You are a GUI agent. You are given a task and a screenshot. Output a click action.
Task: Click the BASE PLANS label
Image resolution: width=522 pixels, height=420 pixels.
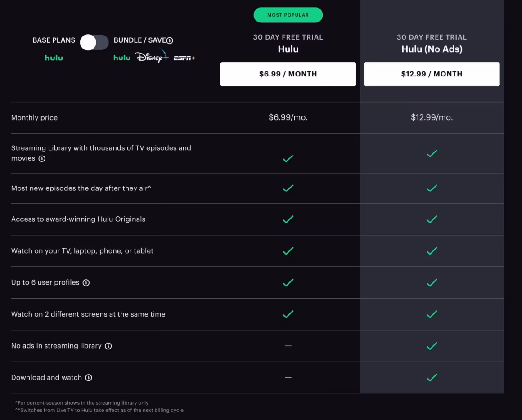pyautogui.click(x=53, y=40)
